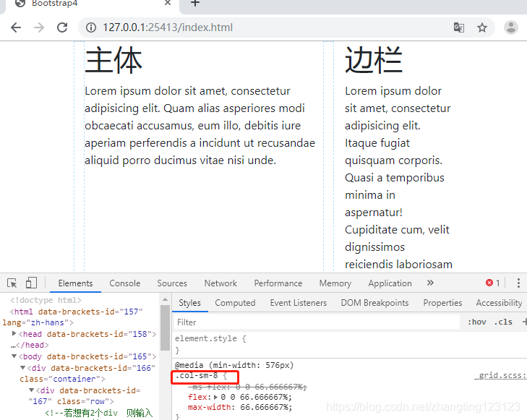Click the 边栏 heading on page
The image size is (527, 420).
tap(374, 61)
